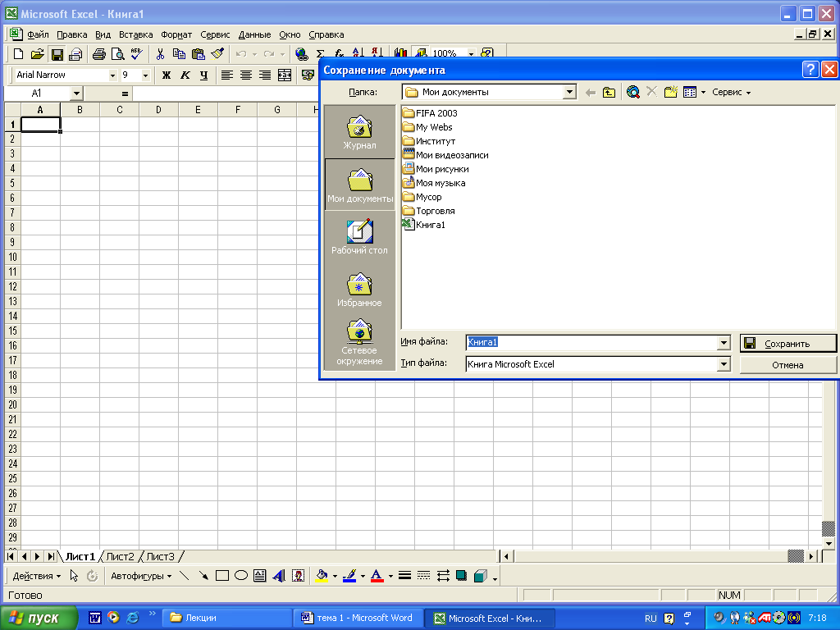Image resolution: width=840 pixels, height=630 pixels.
Task: Click the Save diskette icon in Excel toolbar
Action: coord(57,53)
